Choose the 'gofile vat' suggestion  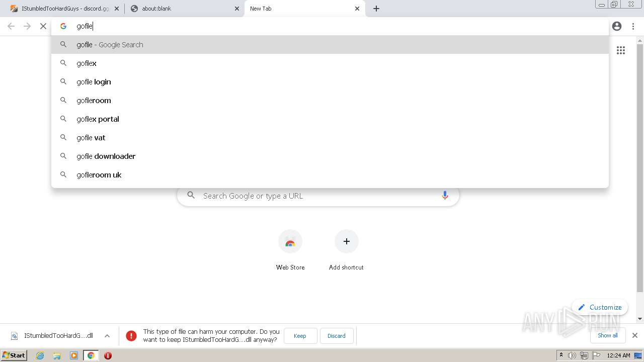pos(330,138)
